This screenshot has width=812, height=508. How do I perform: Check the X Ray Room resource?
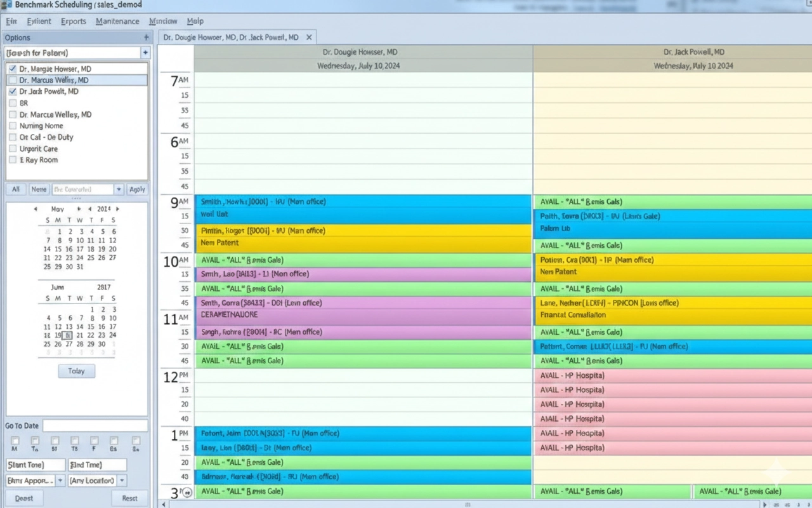[13, 160]
